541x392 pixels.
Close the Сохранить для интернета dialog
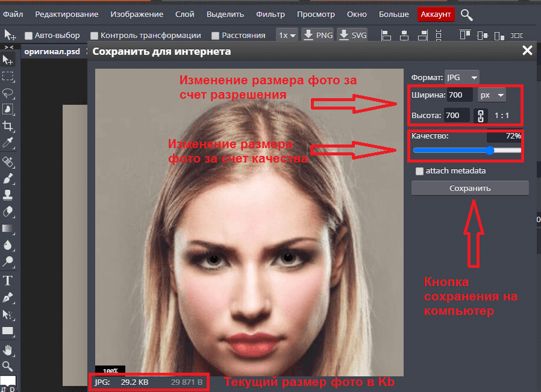[527, 51]
